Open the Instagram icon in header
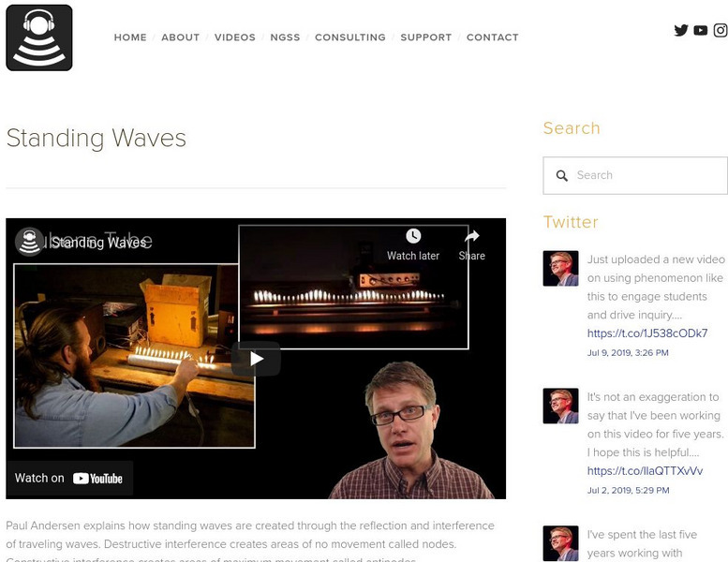The width and height of the screenshot is (728, 562). click(x=721, y=30)
